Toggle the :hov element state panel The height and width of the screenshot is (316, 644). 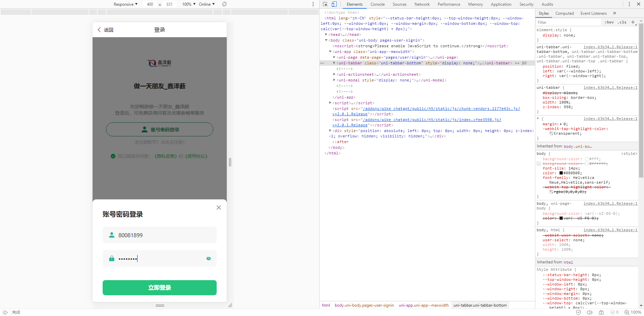(x=609, y=22)
